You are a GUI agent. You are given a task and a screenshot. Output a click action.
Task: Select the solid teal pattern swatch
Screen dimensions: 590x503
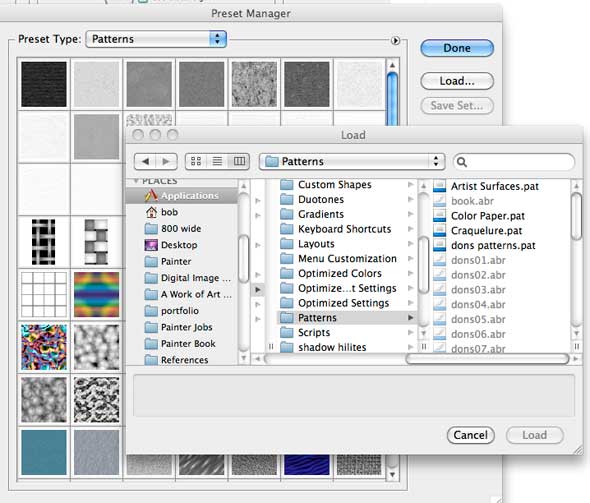click(x=44, y=453)
